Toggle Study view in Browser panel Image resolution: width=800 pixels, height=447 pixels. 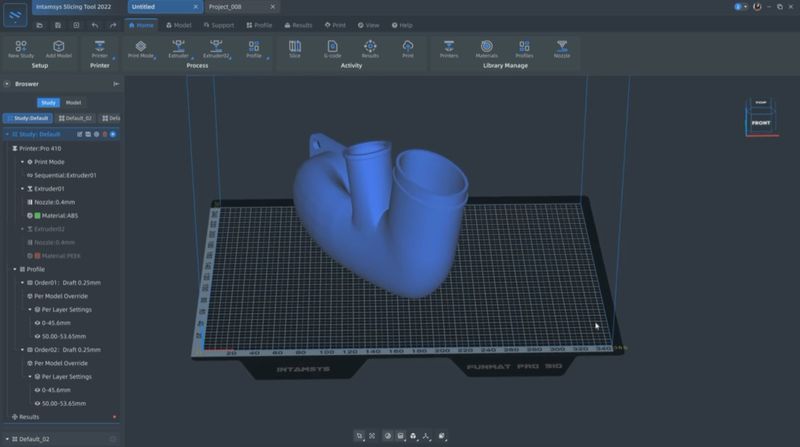(x=48, y=102)
